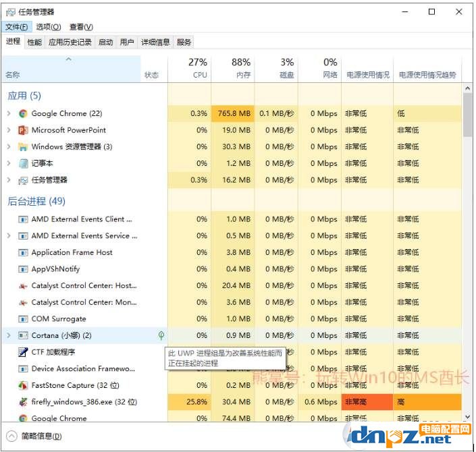The height and width of the screenshot is (452, 476).
Task: Sort processes by 内存 column
Action: [x=233, y=69]
